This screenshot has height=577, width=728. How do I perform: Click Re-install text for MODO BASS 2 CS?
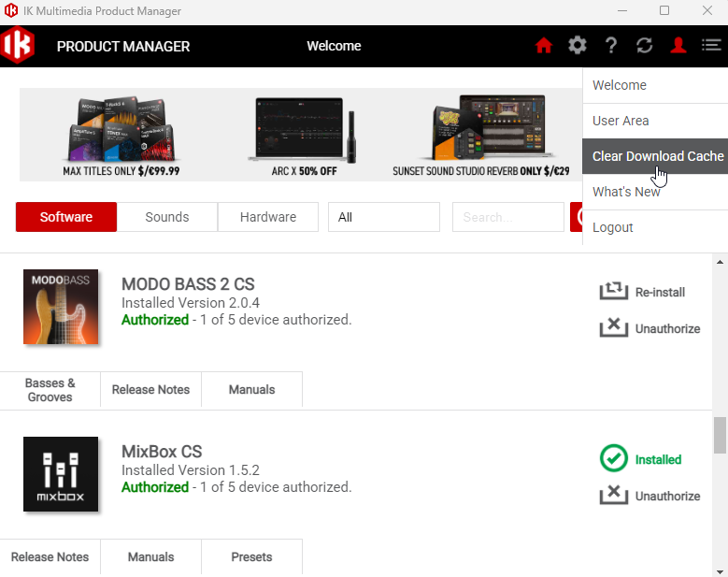pos(660,292)
